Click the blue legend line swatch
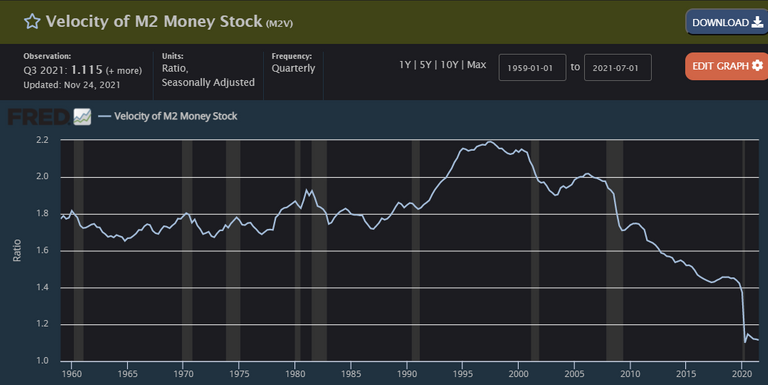Viewport: 768px width, 385px height. pyautogui.click(x=104, y=116)
